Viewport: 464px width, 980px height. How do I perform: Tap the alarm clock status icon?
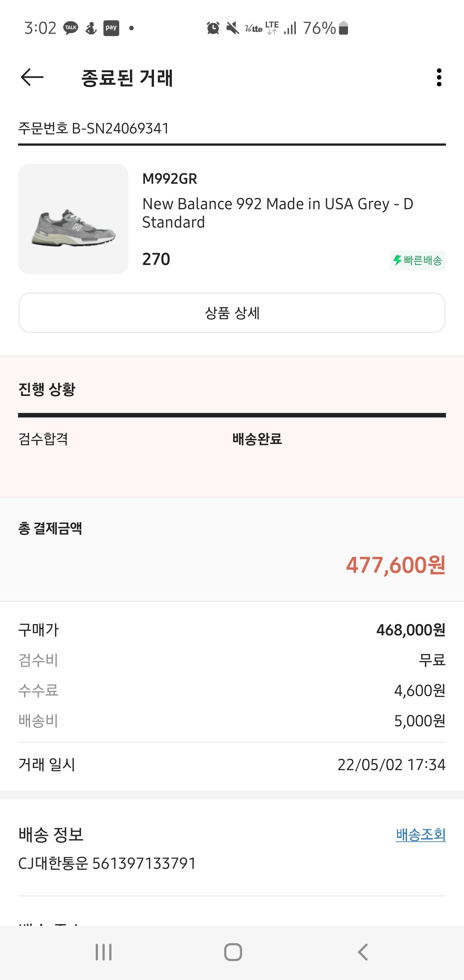click(213, 28)
